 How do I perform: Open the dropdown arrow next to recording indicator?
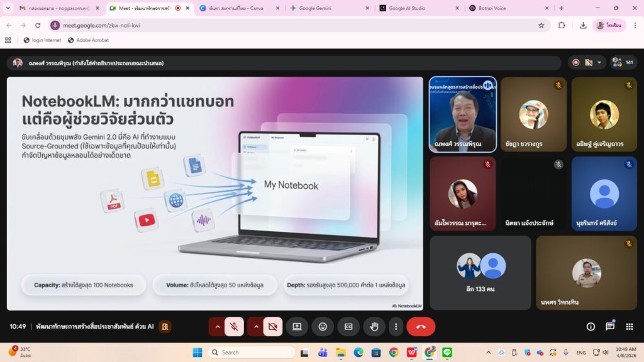599,63
